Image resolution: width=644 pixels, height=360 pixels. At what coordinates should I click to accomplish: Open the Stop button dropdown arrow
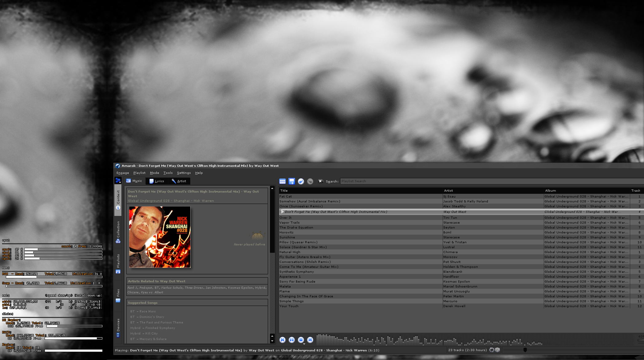tap(304, 344)
